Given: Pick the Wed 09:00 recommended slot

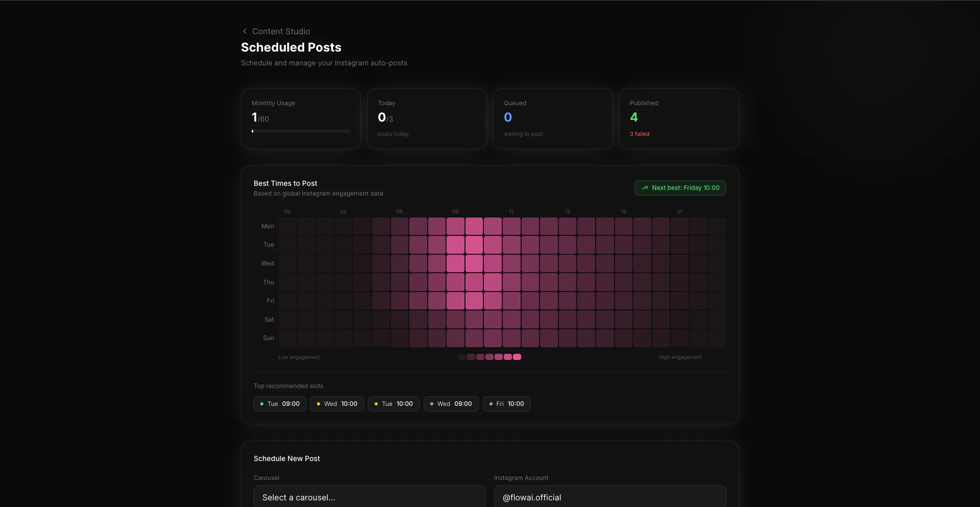Looking at the screenshot, I should 451,404.
